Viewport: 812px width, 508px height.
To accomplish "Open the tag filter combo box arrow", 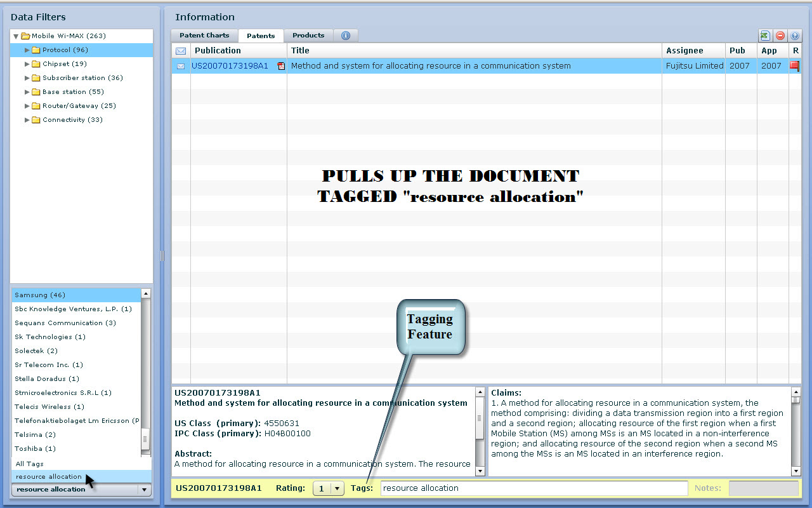I will click(x=145, y=490).
